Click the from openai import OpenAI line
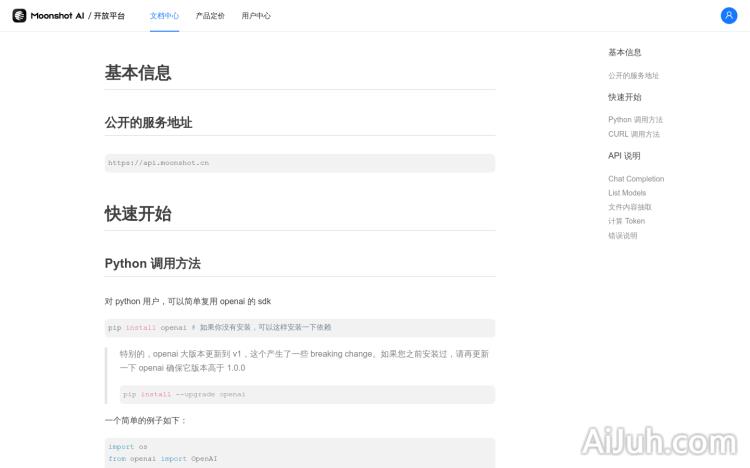Screen dimensions: 750x468 [x=163, y=459]
